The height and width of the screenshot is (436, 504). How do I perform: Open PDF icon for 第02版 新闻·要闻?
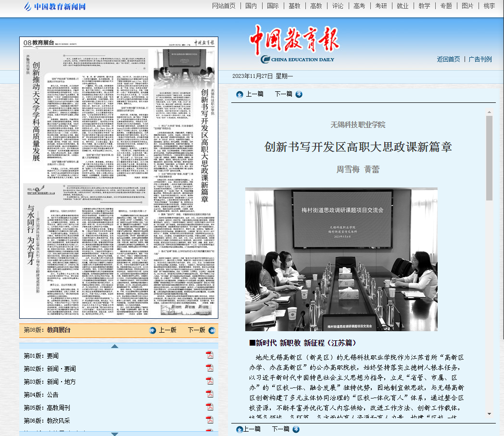click(x=210, y=368)
